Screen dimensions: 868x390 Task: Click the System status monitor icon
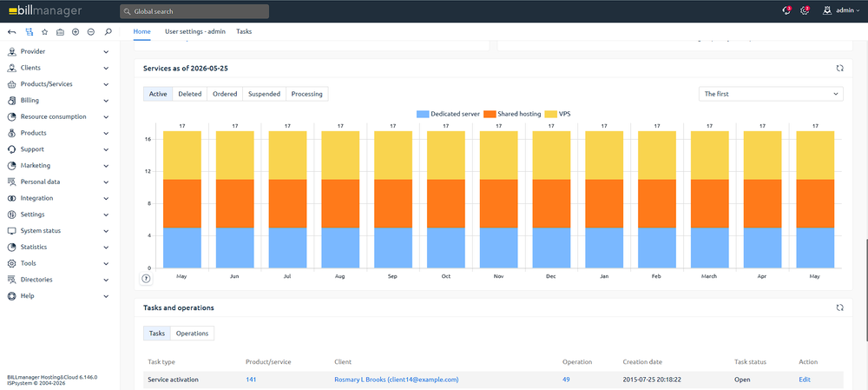11,231
